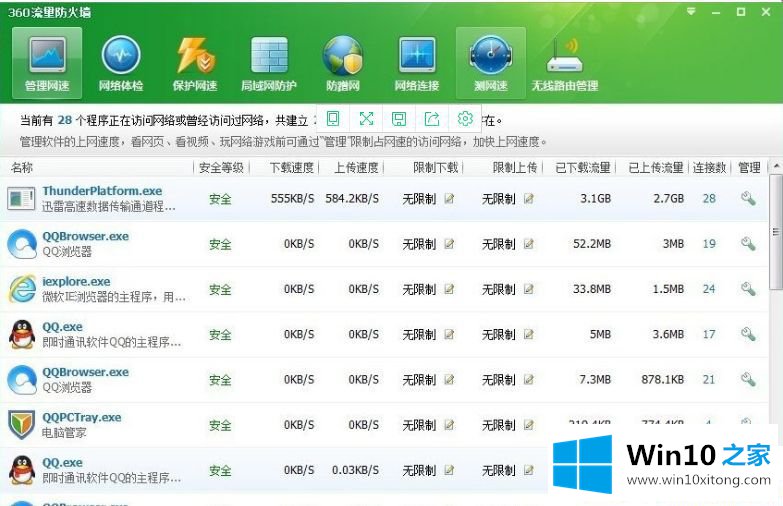783x506 pixels.
Task: Edit download limit for QQ.exe uploading 0.03KB/S
Action: (449, 470)
